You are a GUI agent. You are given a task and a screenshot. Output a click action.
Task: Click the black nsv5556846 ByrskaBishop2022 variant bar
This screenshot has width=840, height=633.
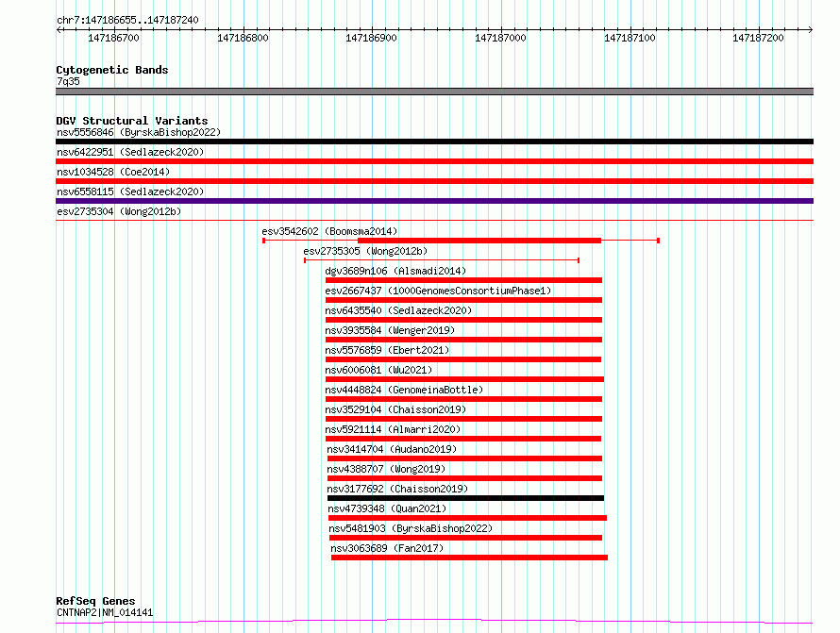(434, 142)
